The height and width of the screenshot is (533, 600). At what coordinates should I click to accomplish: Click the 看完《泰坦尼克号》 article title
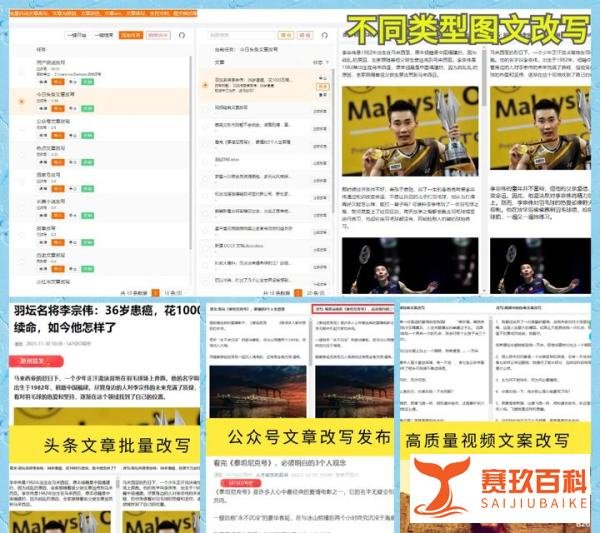[x=280, y=463]
